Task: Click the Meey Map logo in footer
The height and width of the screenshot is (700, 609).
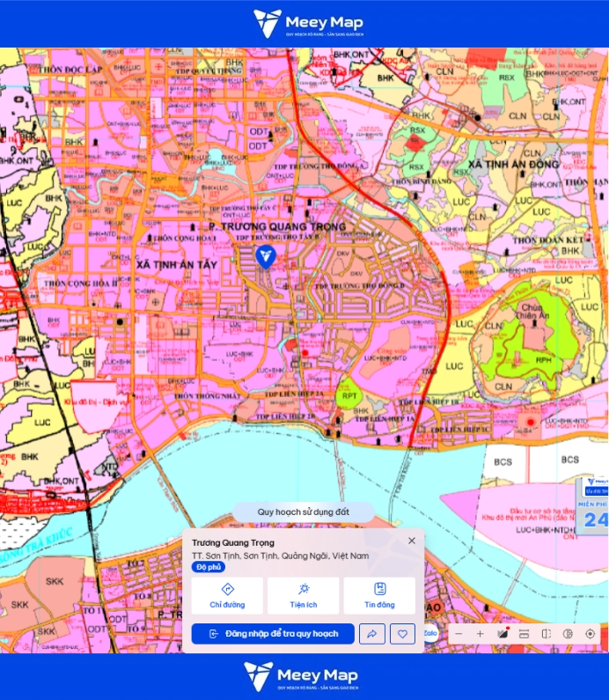Action: 301,676
